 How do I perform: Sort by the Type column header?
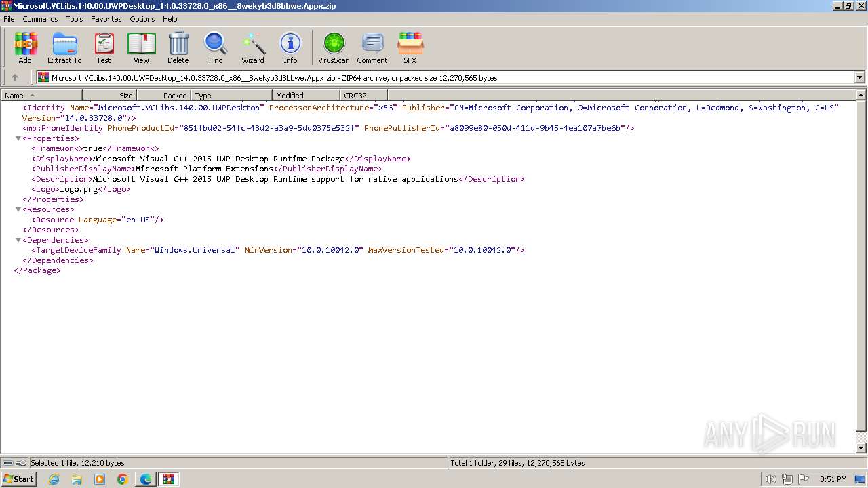[x=231, y=96]
